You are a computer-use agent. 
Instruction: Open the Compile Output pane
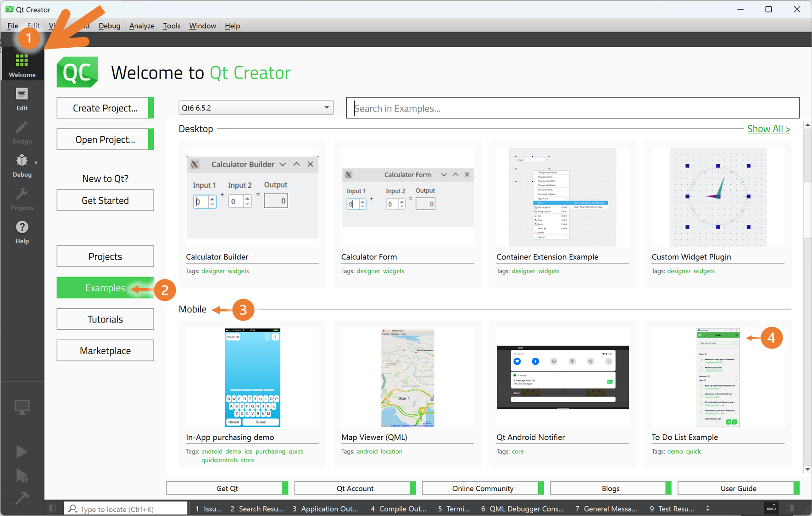(398, 509)
